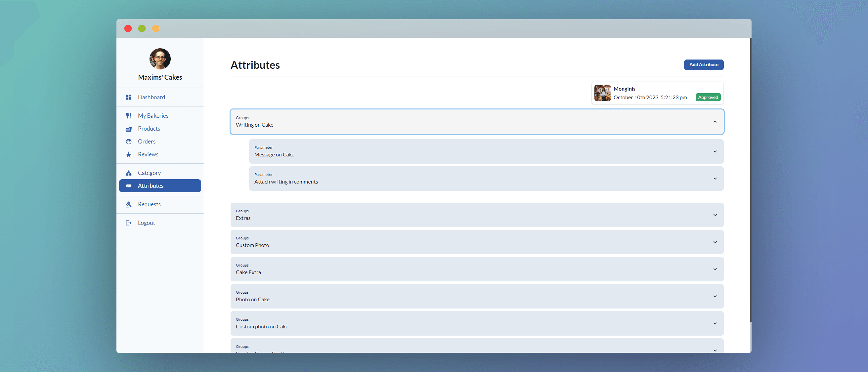Click the My Bakeries fork-and-knife icon
Image resolution: width=868 pixels, height=372 pixels.
click(x=128, y=116)
